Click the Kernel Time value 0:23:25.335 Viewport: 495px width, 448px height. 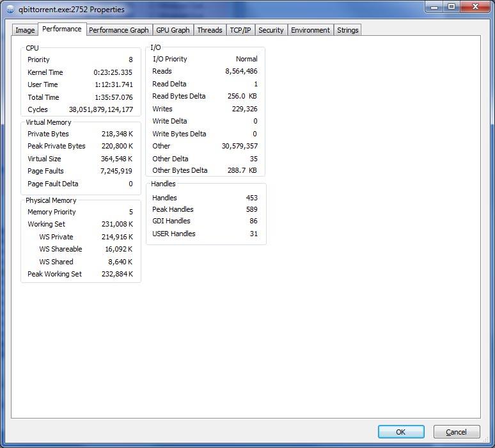(x=113, y=72)
